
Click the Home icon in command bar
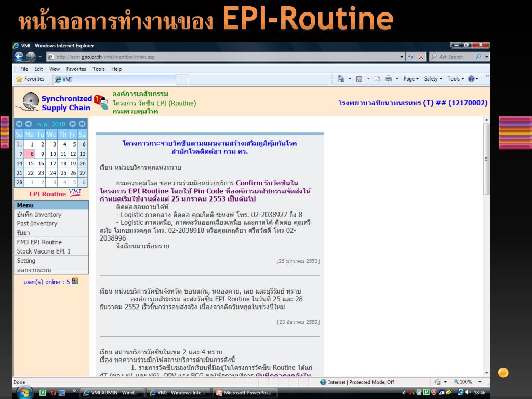pyautogui.click(x=341, y=79)
